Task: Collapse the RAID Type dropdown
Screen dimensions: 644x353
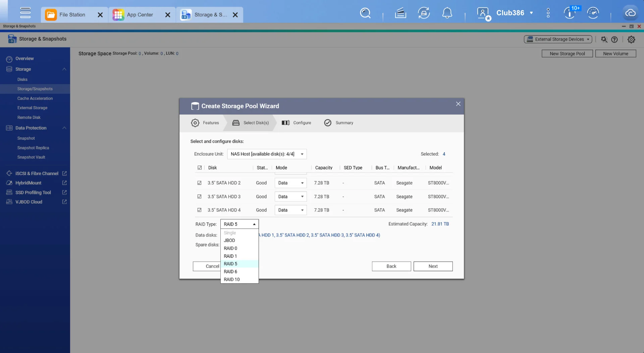Action: [239, 224]
